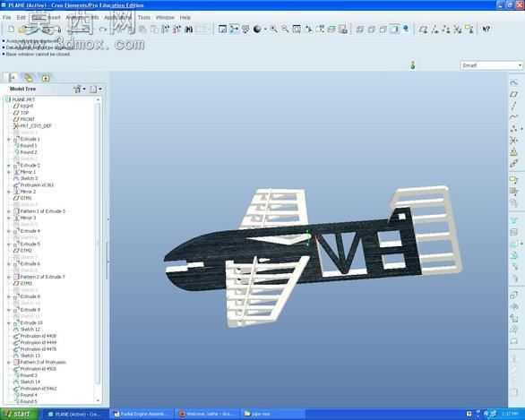Open the Model Tree Show dropdown
Screen dimensions: 525x420
pyautogui.click(x=80, y=89)
